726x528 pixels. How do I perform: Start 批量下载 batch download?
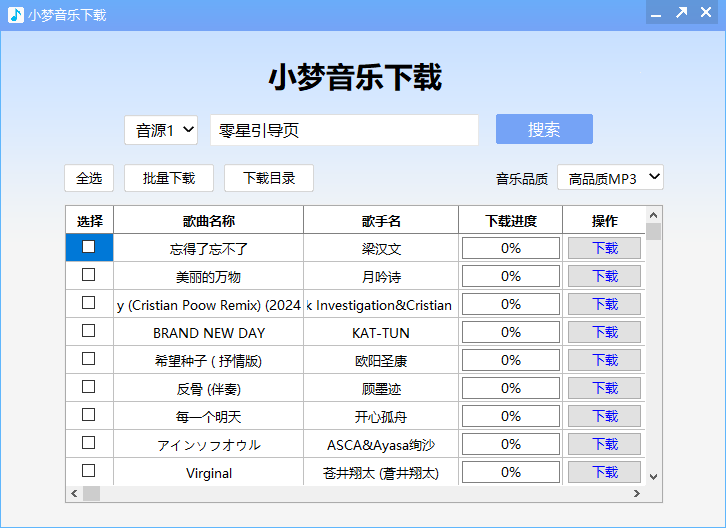pyautogui.click(x=169, y=178)
